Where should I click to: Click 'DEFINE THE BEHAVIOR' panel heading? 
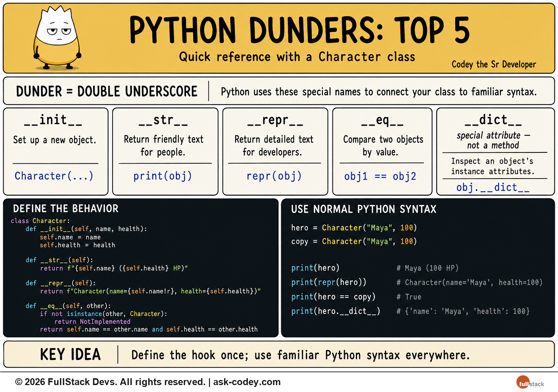pyautogui.click(x=66, y=209)
